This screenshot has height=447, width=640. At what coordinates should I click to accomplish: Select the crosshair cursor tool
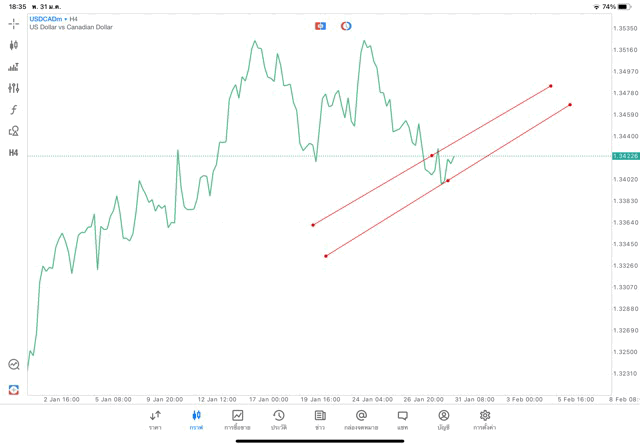click(14, 23)
